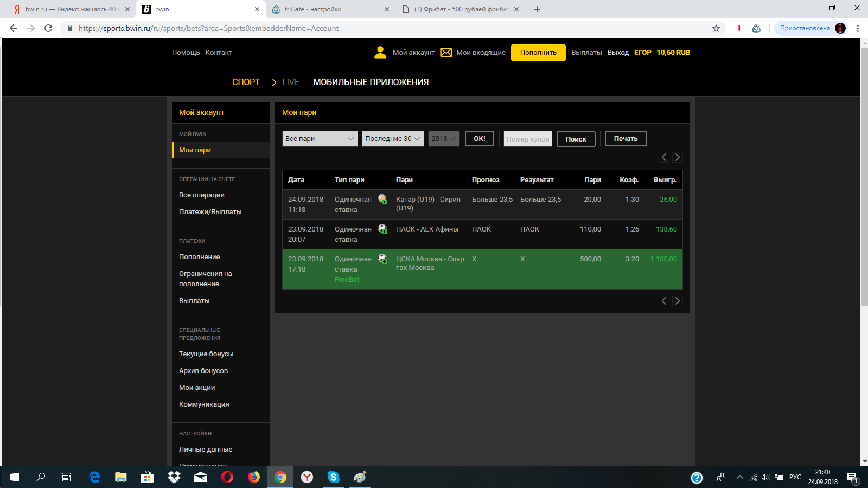Click football icon in ЦСКА Москва row
Image resolution: width=868 pixels, height=488 pixels.
pos(382,259)
